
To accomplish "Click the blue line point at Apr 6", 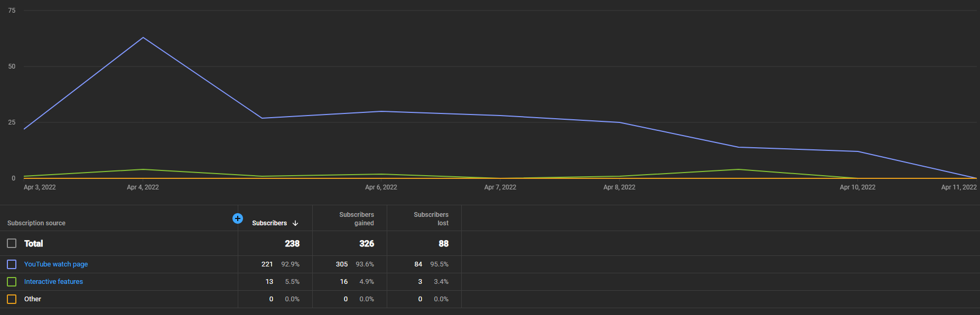I will click(381, 111).
